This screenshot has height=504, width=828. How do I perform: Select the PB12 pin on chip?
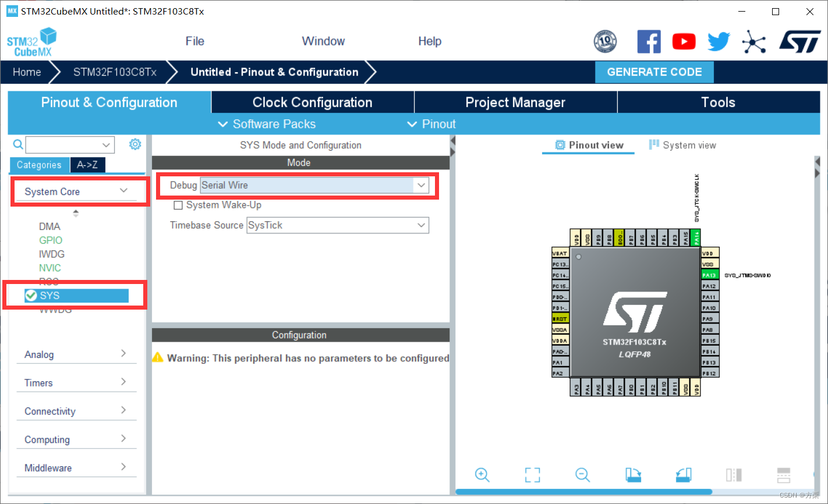point(709,373)
